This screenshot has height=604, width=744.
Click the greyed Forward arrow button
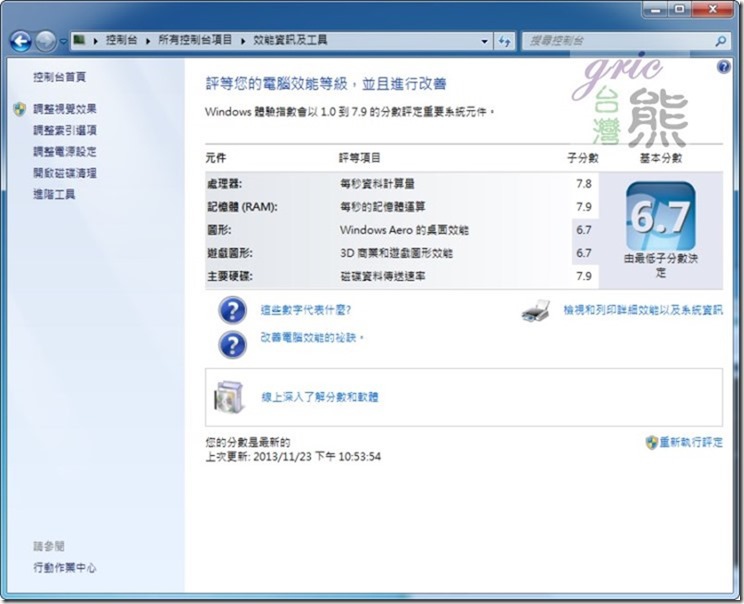pos(46,41)
